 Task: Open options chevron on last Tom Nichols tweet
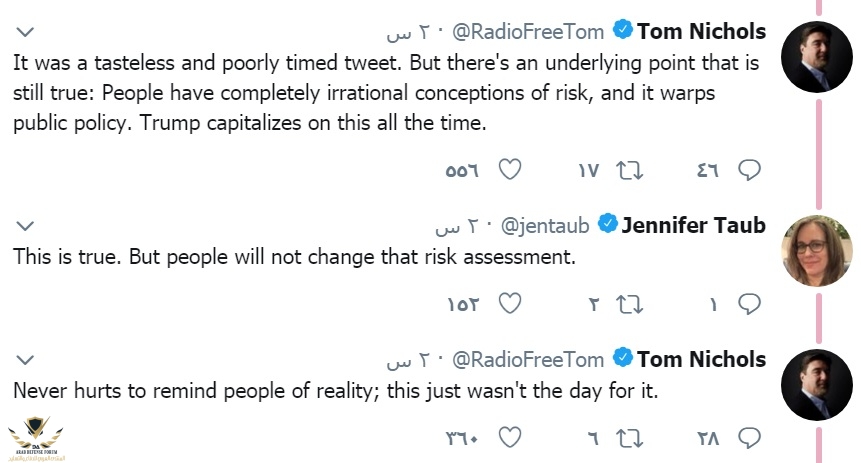tap(26, 359)
